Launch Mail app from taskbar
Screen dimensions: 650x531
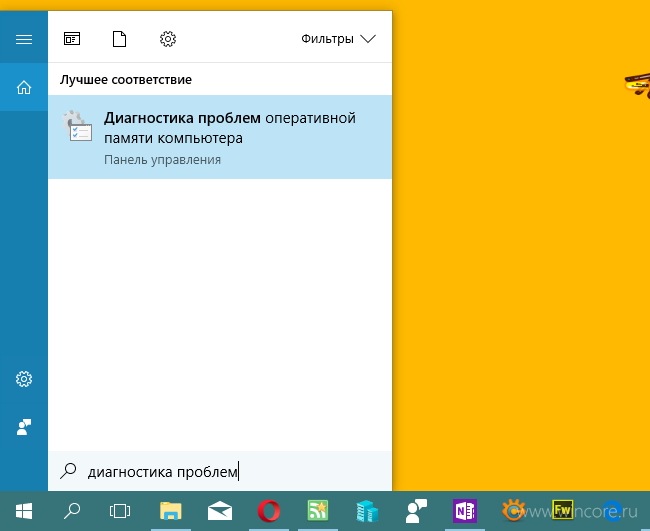(220, 511)
